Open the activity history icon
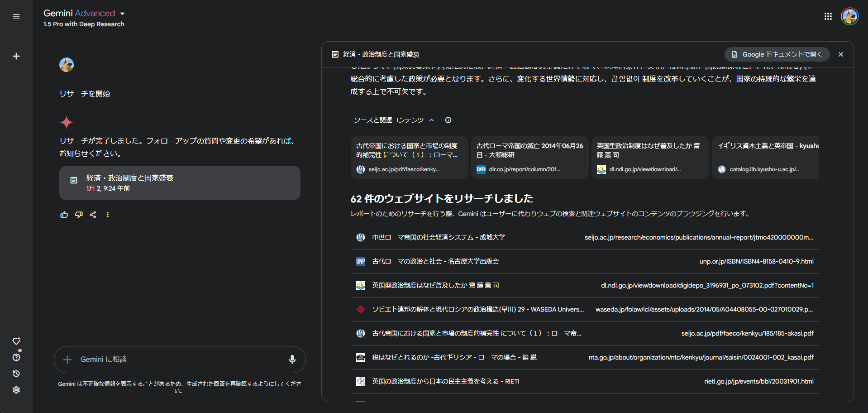868x413 pixels. click(16, 374)
